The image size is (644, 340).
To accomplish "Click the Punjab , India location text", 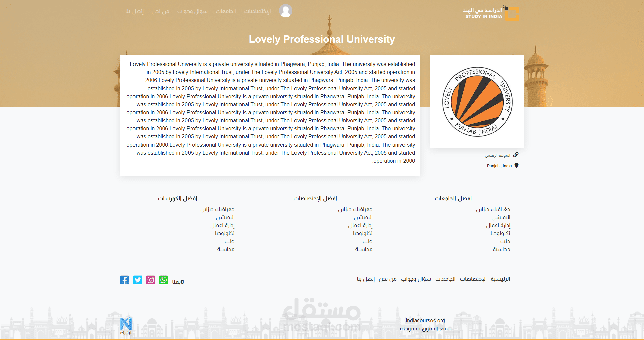I will pyautogui.click(x=499, y=166).
